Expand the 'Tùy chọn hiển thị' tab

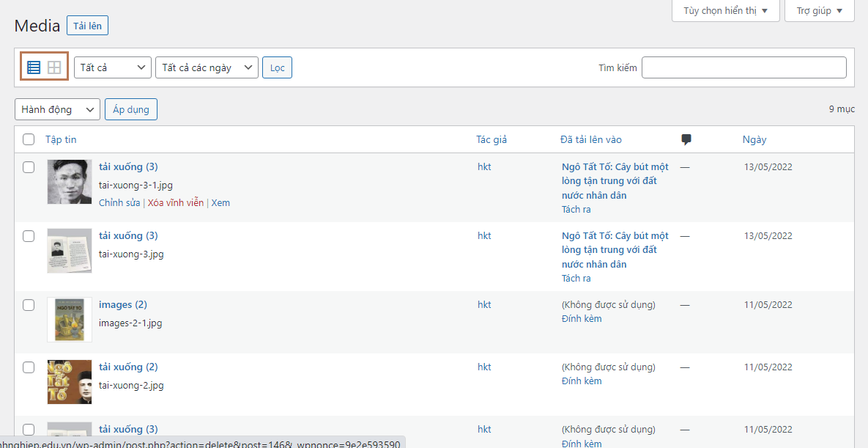[725, 11]
